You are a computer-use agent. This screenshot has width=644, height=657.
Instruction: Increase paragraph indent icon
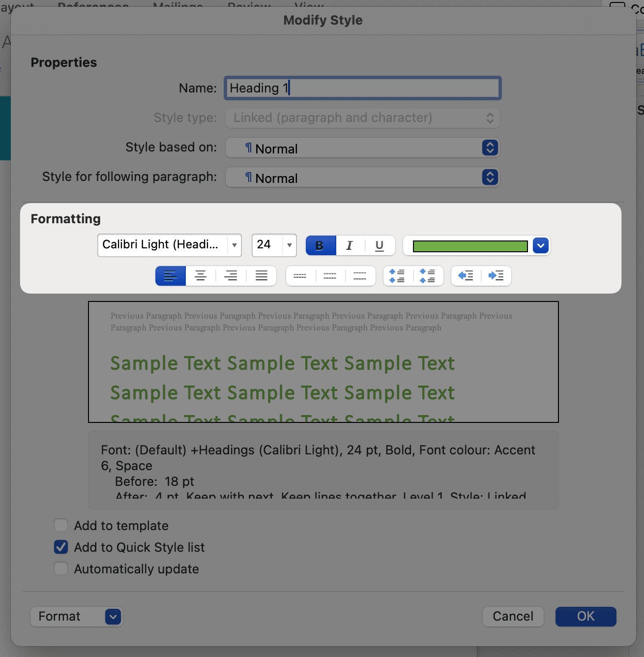pos(496,276)
